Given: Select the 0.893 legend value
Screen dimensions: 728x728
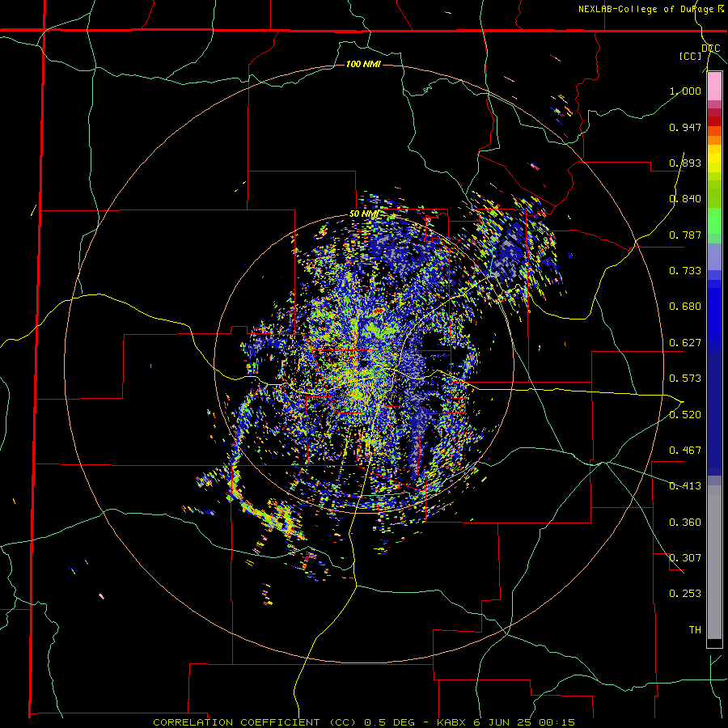Looking at the screenshot, I should point(685,163).
